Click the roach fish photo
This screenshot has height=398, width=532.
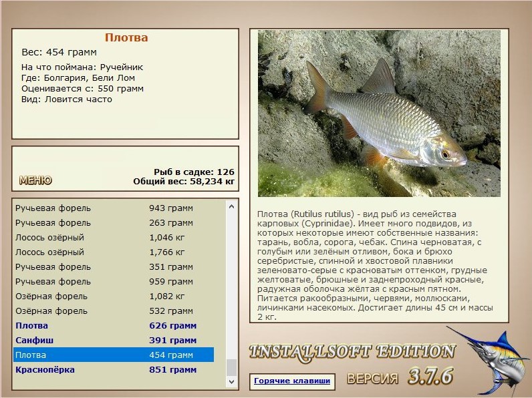tap(379, 114)
